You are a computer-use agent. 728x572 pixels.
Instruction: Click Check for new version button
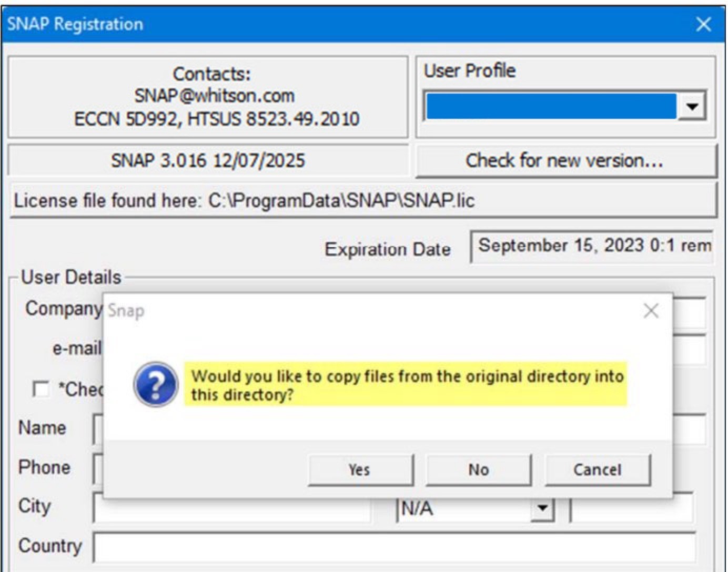click(565, 161)
